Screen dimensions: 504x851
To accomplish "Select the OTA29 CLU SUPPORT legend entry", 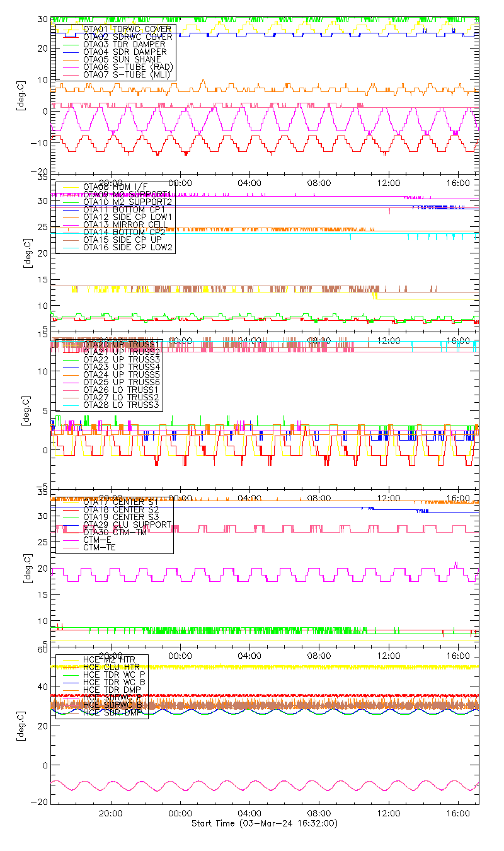I will [x=127, y=524].
